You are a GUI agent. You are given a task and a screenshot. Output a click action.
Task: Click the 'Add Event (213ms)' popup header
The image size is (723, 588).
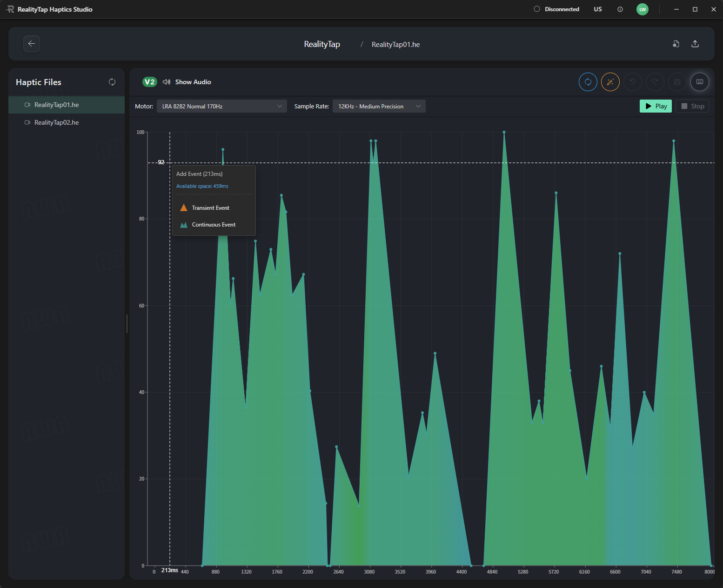pos(200,174)
